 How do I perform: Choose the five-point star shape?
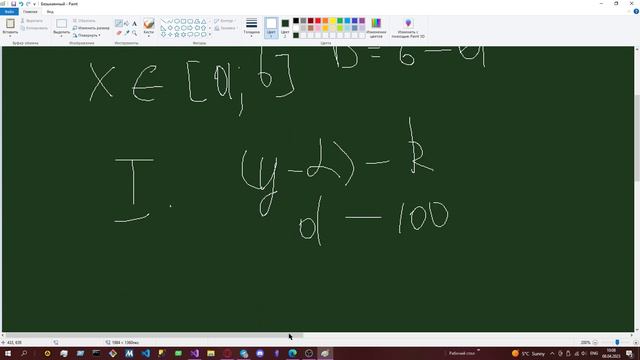(177, 35)
